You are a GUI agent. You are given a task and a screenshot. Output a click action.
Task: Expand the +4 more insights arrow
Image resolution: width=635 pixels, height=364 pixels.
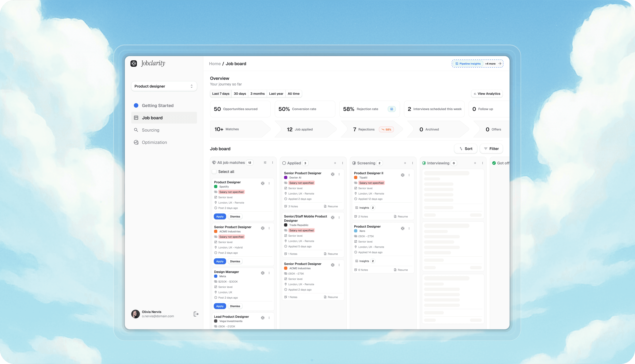(x=500, y=64)
